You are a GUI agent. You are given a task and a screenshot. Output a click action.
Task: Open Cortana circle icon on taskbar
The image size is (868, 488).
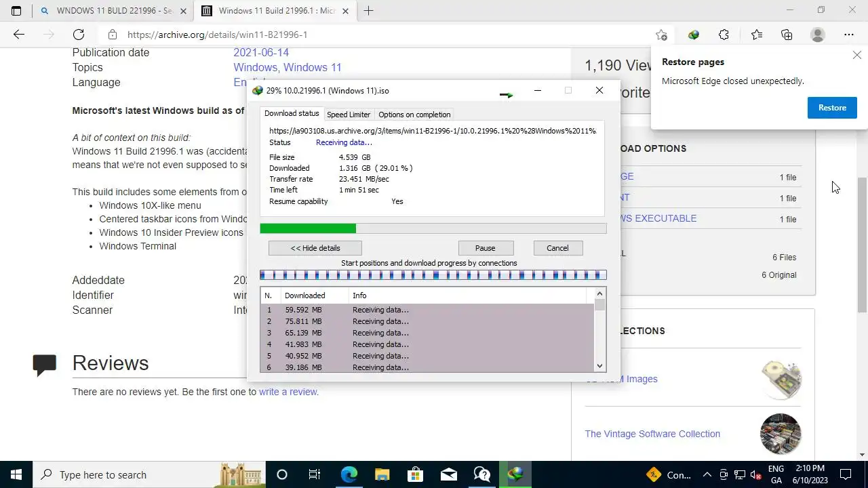[282, 474]
